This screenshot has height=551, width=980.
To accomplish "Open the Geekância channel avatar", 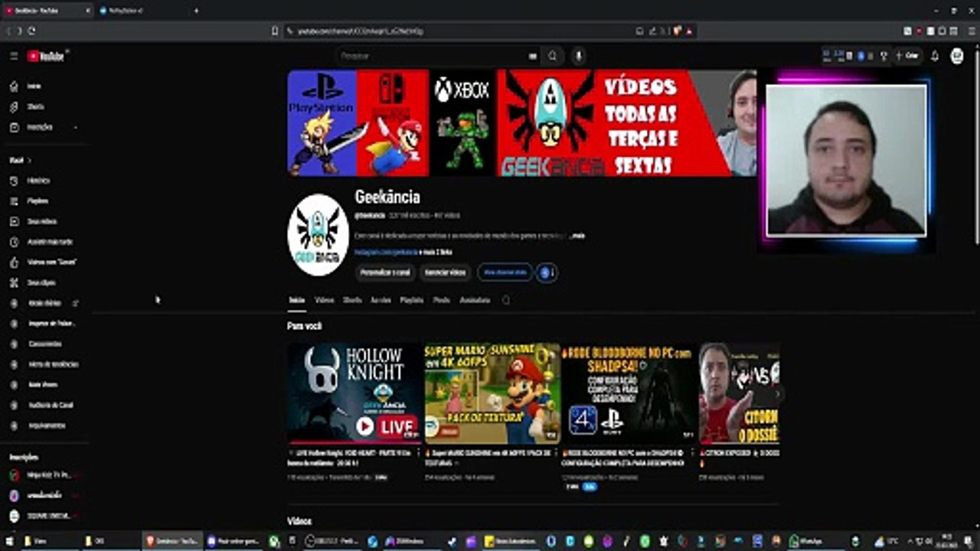I will [318, 235].
